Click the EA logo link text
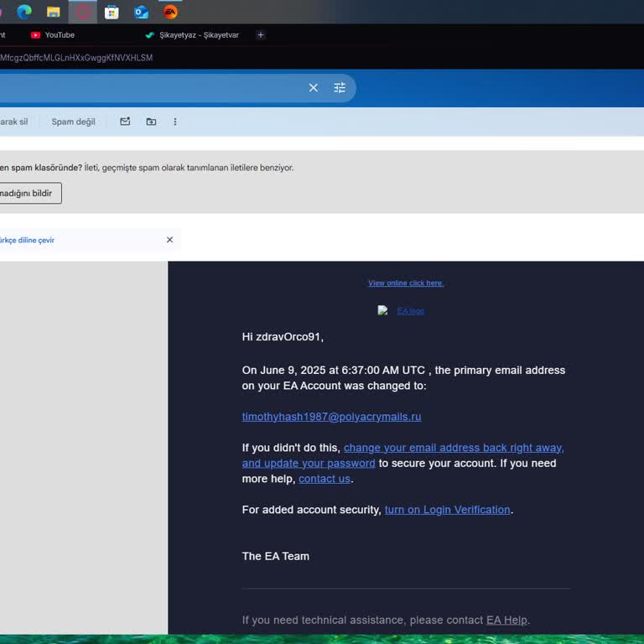This screenshot has width=644, height=644. (x=411, y=311)
